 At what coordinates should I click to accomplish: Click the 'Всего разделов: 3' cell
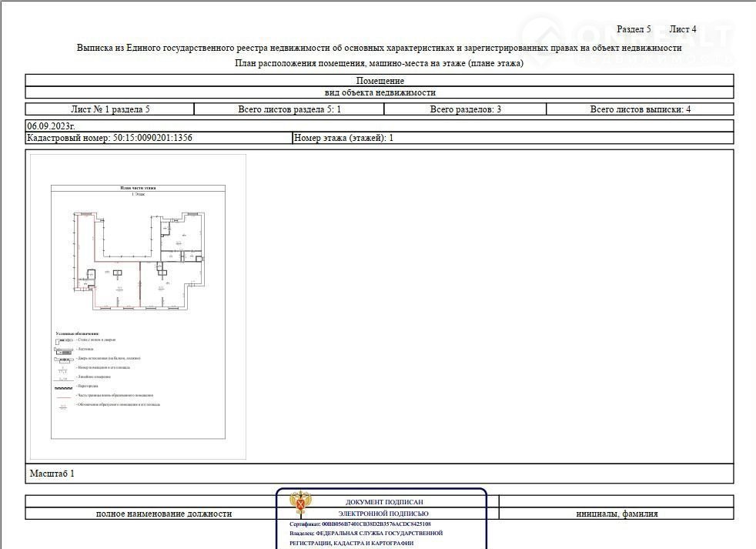point(465,109)
